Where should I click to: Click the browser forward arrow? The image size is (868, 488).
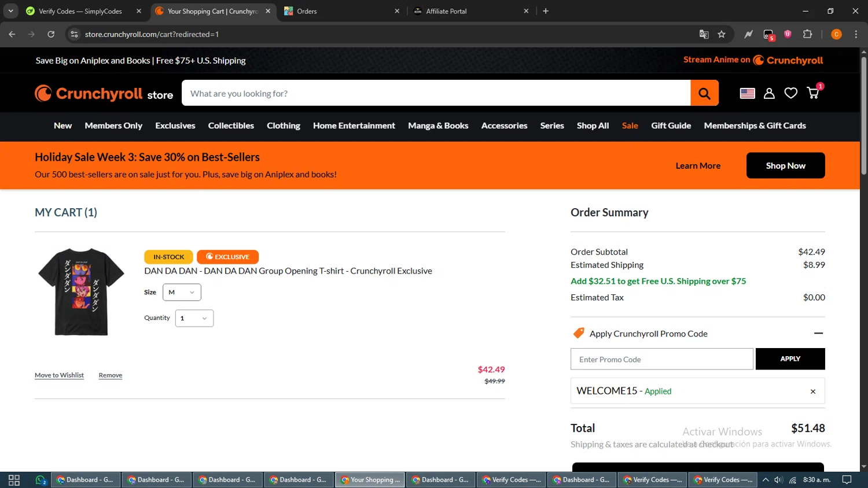pos(31,34)
